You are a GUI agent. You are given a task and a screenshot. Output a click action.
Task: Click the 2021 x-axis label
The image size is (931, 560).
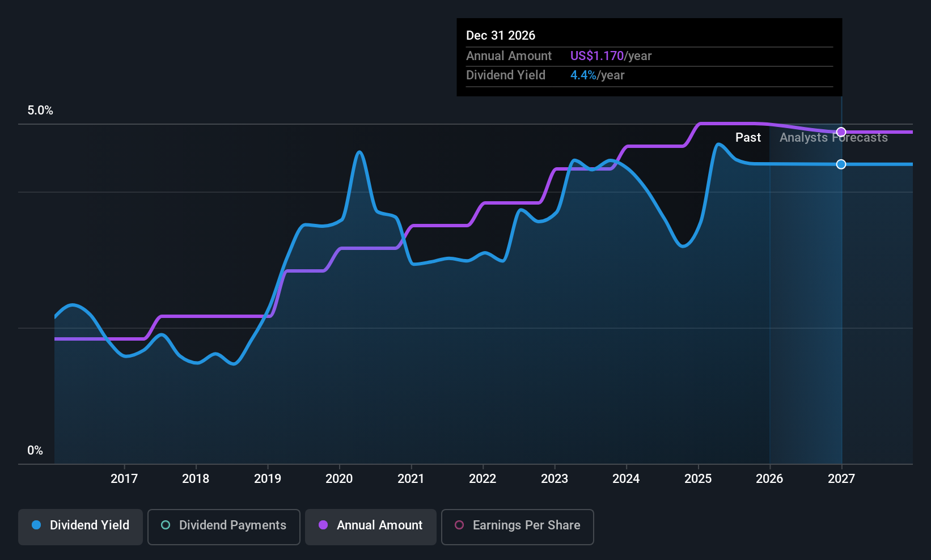[x=411, y=479]
